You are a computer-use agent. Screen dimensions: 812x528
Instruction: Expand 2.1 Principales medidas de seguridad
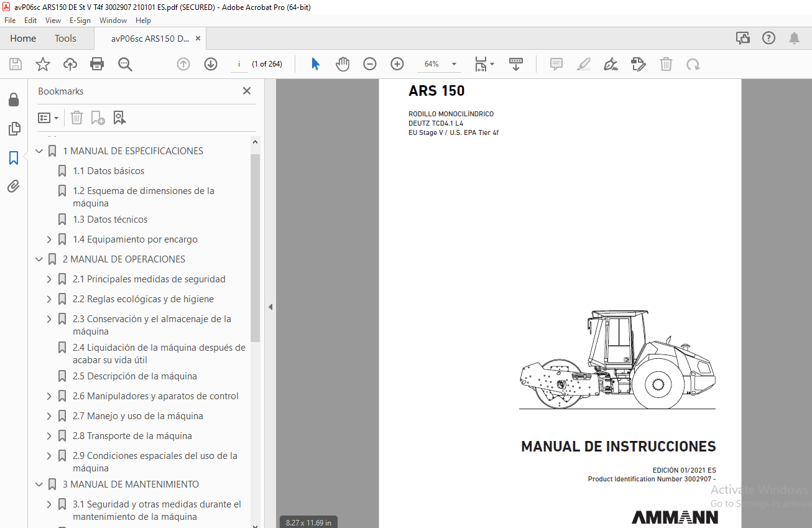click(x=49, y=279)
